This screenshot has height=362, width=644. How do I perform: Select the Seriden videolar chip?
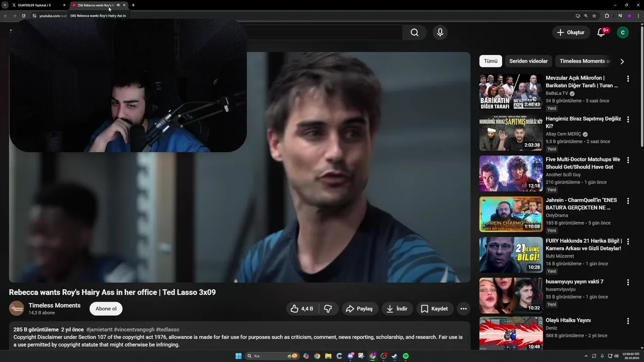click(528, 61)
